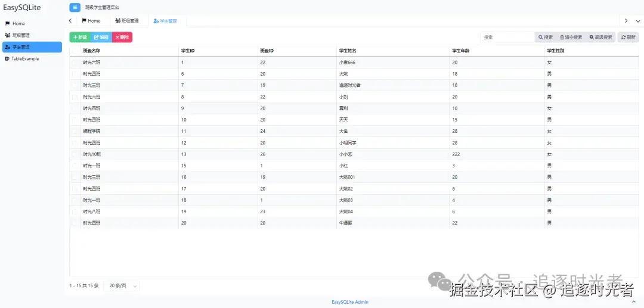
Task: Check the row of student 小刘
Action: pos(75,97)
